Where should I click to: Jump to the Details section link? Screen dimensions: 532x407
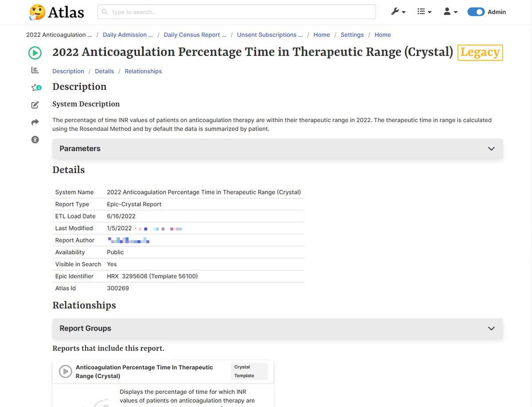click(104, 71)
